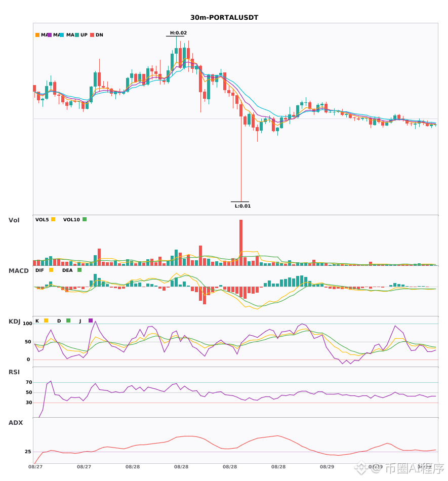Click the KDJ 50 axis value

click(28, 342)
